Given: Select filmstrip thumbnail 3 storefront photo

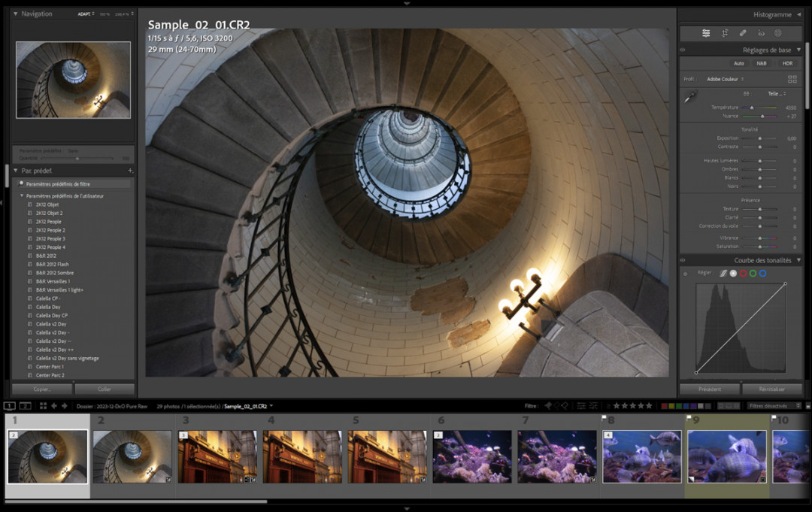Looking at the screenshot, I should tap(217, 456).
